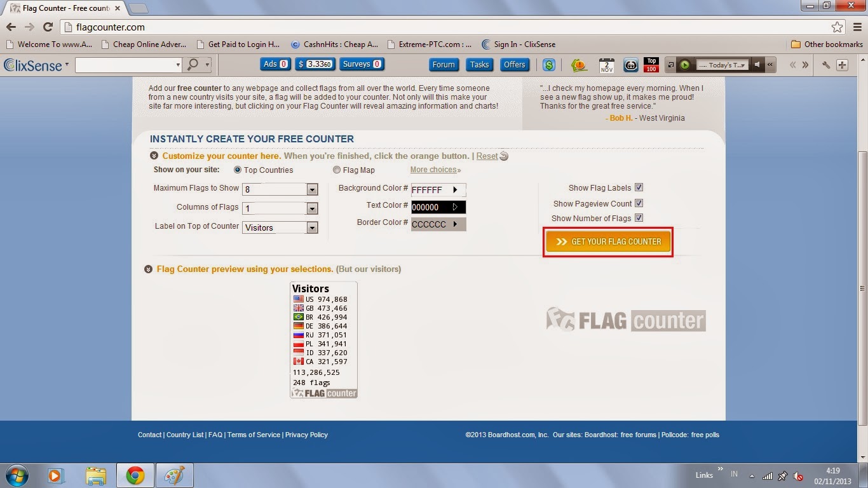Image resolution: width=868 pixels, height=488 pixels.
Task: Collapse Flag Counter preview section arrow
Action: tap(148, 269)
